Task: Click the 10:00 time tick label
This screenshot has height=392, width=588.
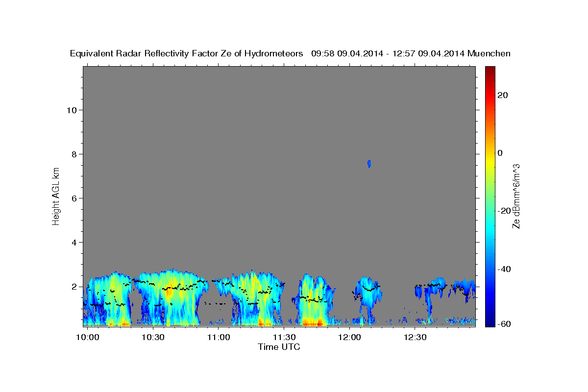Action: (88, 338)
